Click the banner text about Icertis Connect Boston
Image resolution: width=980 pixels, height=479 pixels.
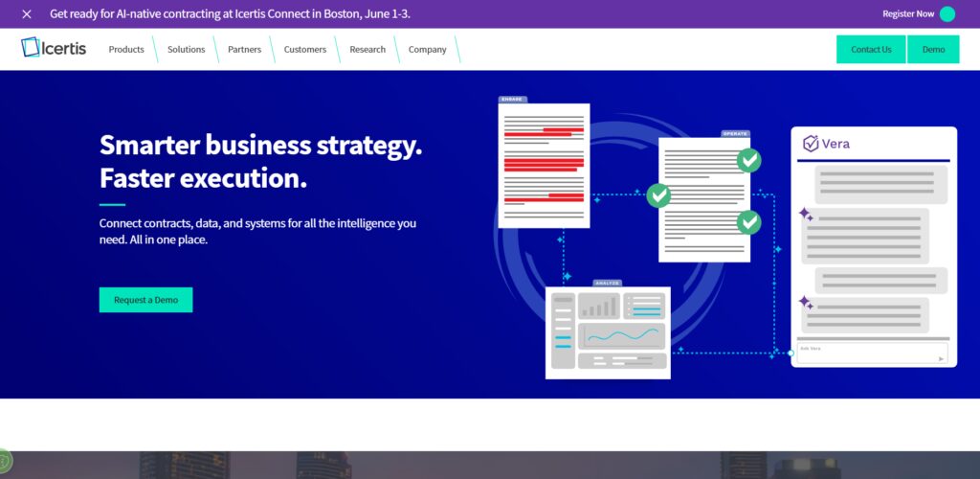pyautogui.click(x=230, y=13)
